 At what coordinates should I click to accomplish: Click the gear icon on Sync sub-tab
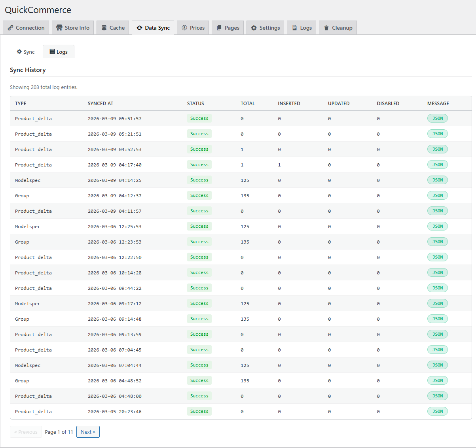pos(19,52)
